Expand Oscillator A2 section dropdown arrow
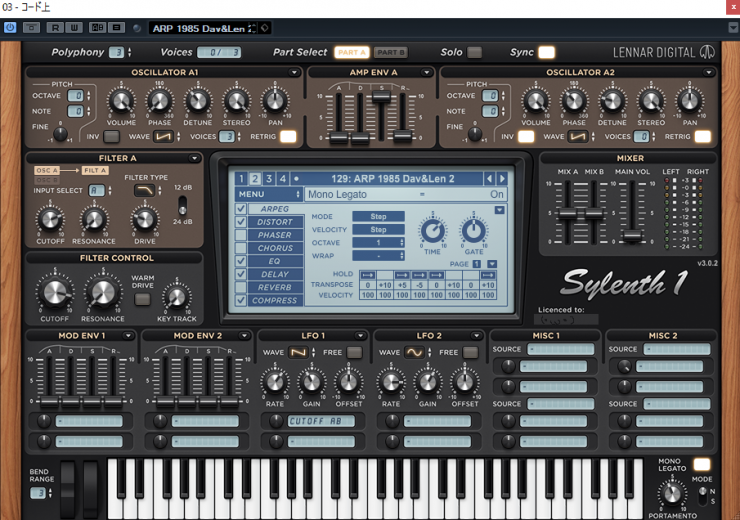The height and width of the screenshot is (520, 740). [708, 72]
